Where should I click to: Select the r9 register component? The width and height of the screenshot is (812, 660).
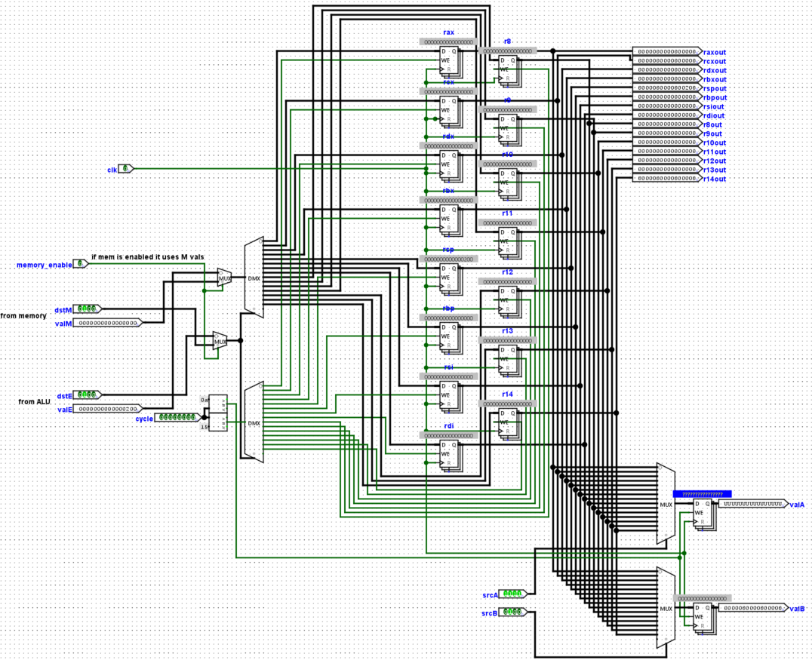click(x=509, y=130)
